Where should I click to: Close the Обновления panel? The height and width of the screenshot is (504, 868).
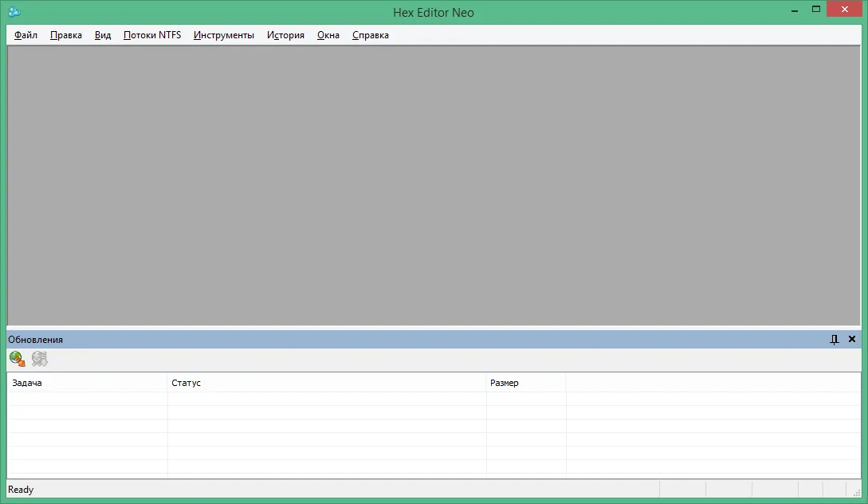pos(852,339)
